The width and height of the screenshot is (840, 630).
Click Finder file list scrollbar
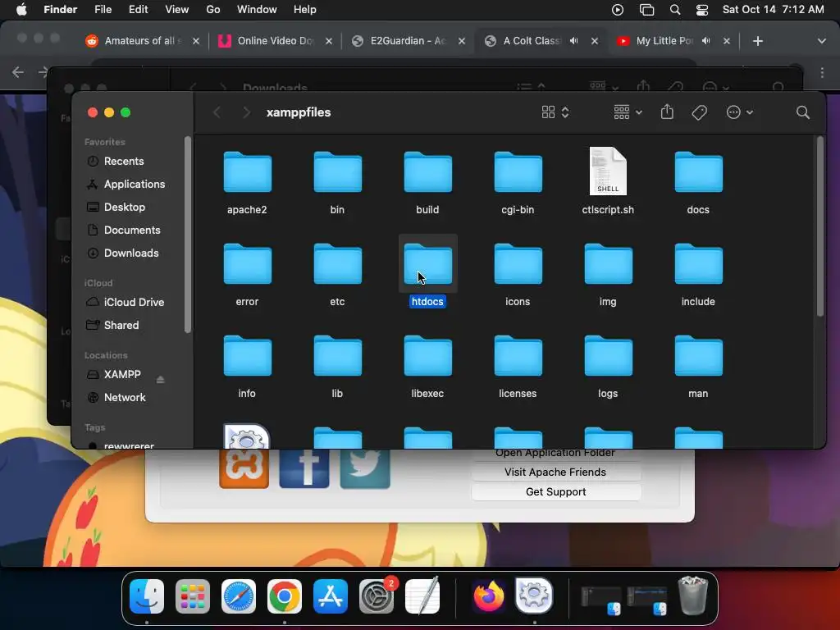820,226
